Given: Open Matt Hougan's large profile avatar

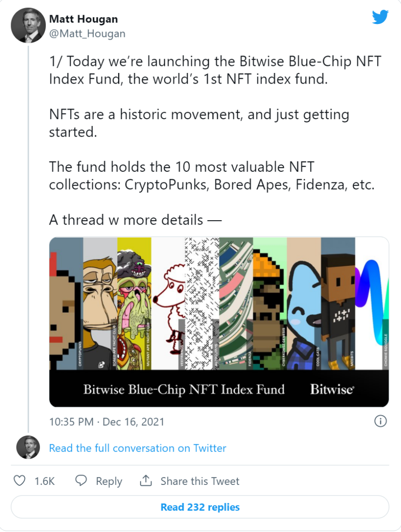Looking at the screenshot, I should 28,25.
